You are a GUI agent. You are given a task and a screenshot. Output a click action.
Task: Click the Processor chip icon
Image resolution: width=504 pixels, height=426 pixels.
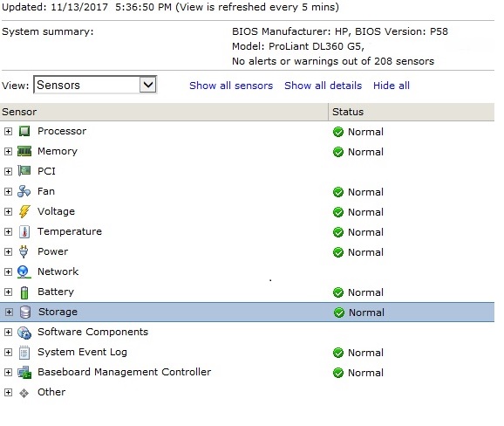[24, 131]
